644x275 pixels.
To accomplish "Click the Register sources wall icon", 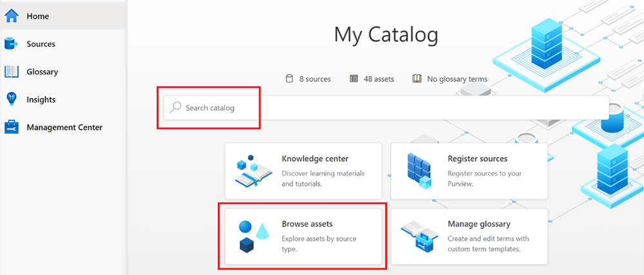I will [418, 171].
